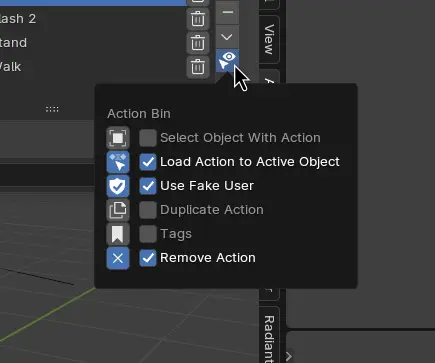This screenshot has height=363, width=435.
Task: Click the list resize grip dots
Action: tap(52, 109)
